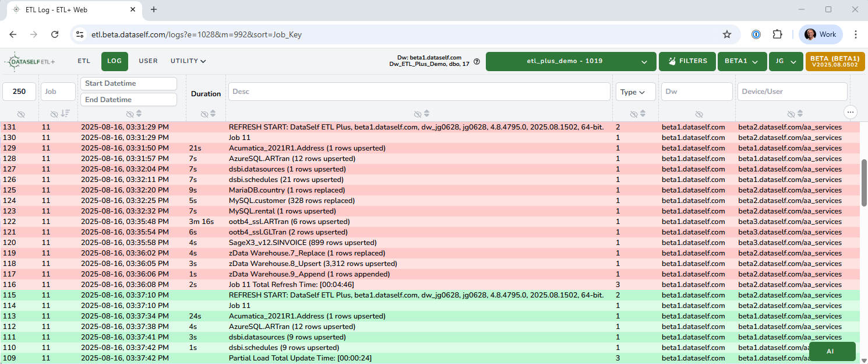This screenshot has height=364, width=868.
Task: Open the BETA1 dropdown
Action: pos(742,61)
